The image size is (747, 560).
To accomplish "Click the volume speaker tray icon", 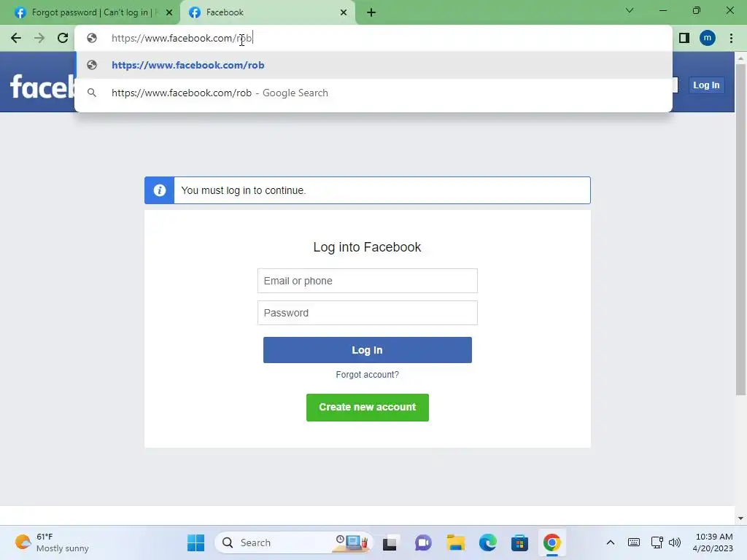I will click(x=675, y=542).
